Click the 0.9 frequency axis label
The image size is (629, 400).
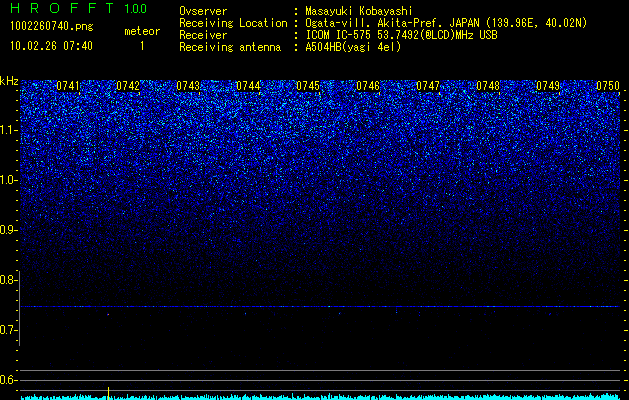[8, 230]
